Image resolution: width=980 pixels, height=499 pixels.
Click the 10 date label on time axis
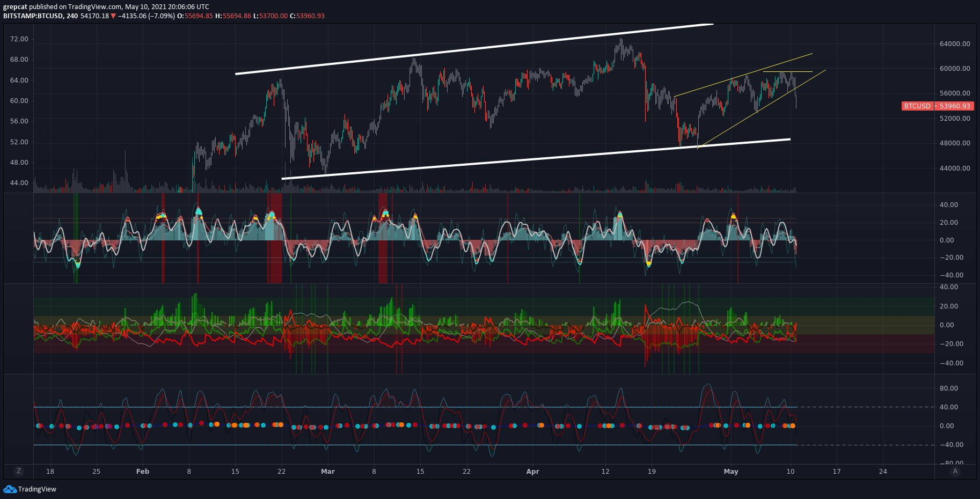point(791,471)
